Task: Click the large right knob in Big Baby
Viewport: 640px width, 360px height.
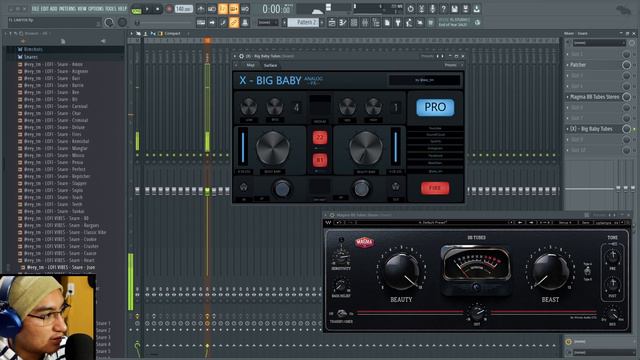Action: [x=366, y=148]
